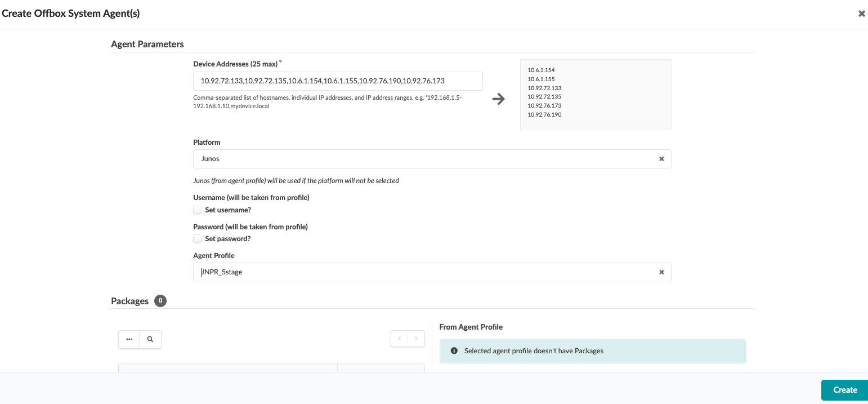This screenshot has width=868, height=404.
Task: Click the 'Selected agent profile doesn't have Packages' notice
Action: tap(534, 351)
